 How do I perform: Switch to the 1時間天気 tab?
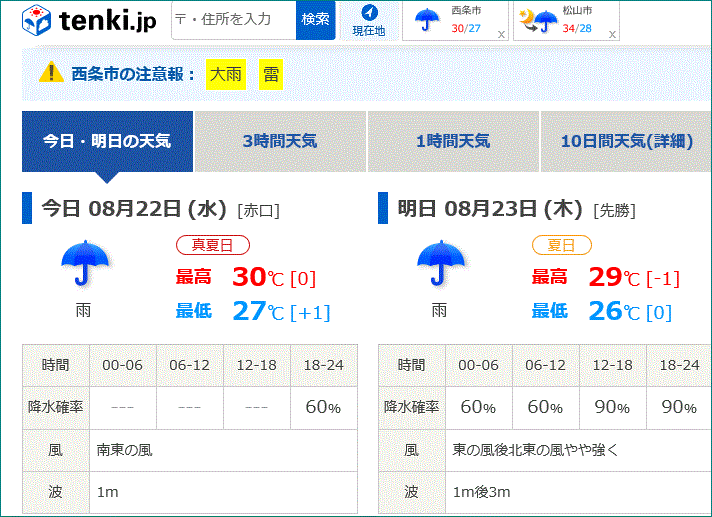pyautogui.click(x=453, y=141)
